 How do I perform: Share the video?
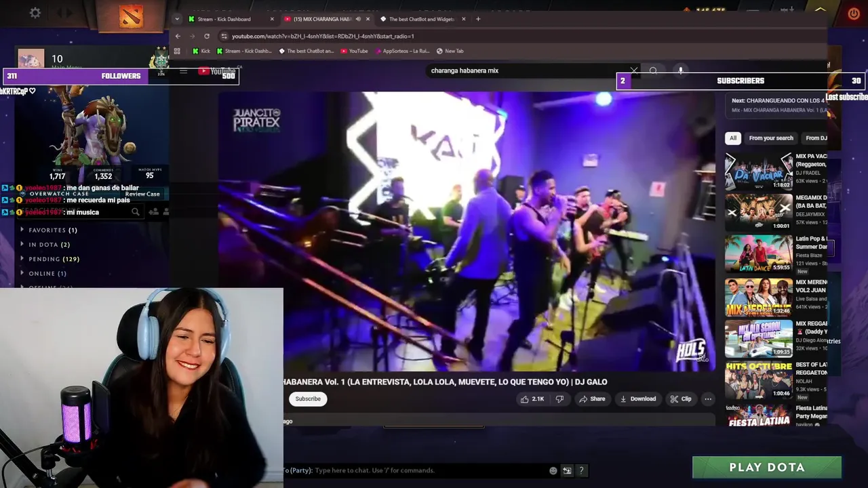pos(592,399)
